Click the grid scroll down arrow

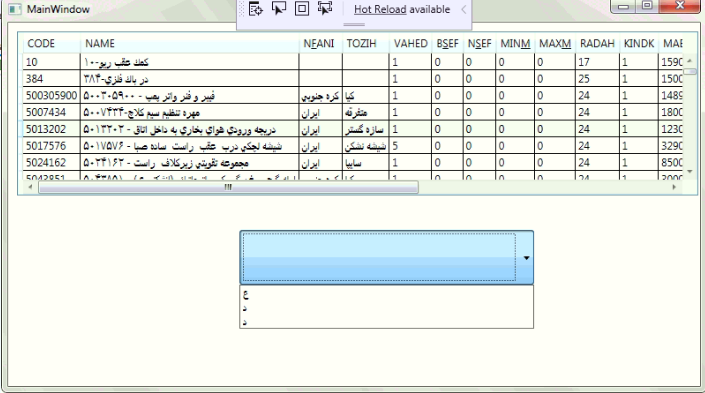(x=690, y=172)
